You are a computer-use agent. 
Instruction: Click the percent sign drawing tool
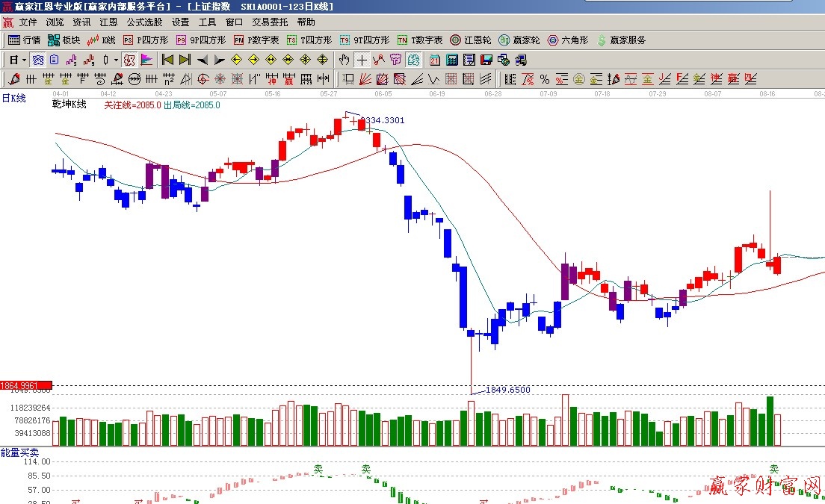544,79
